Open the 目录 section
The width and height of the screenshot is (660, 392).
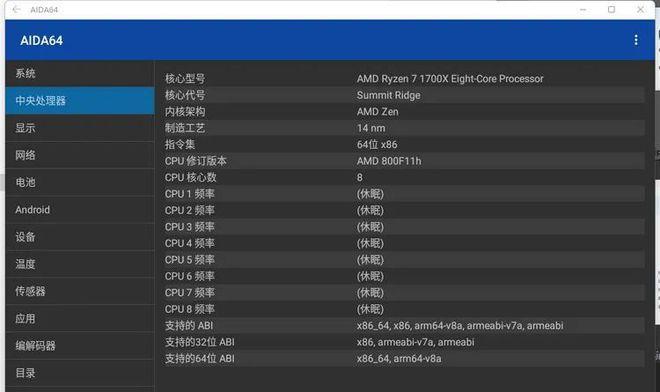[80, 373]
